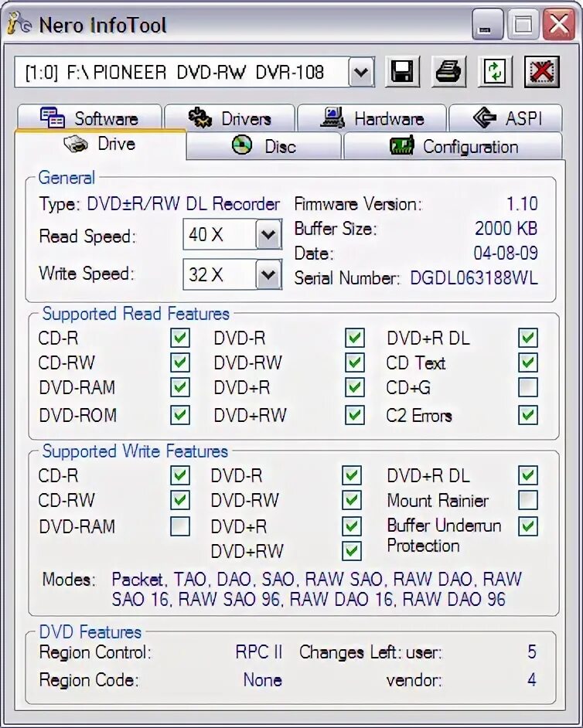Image resolution: width=583 pixels, height=728 pixels.
Task: Click serial number DGDL063188WL
Action: pos(474,278)
